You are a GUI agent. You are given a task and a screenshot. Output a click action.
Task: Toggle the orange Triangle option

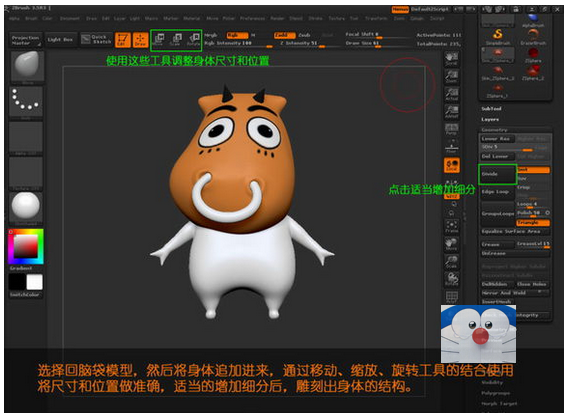click(x=533, y=223)
